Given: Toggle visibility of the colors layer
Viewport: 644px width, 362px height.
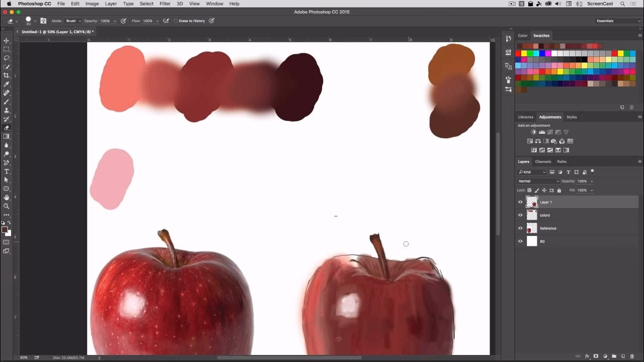Looking at the screenshot, I should point(521,215).
